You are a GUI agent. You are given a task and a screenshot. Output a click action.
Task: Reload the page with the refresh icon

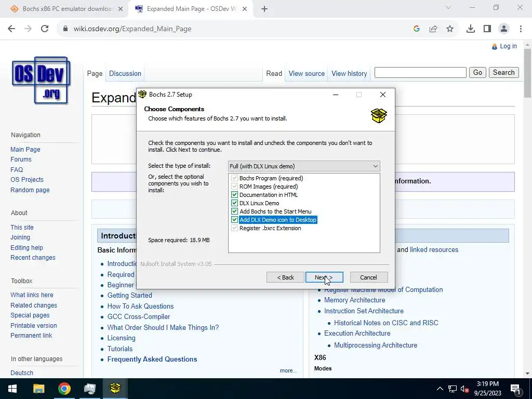point(45,29)
